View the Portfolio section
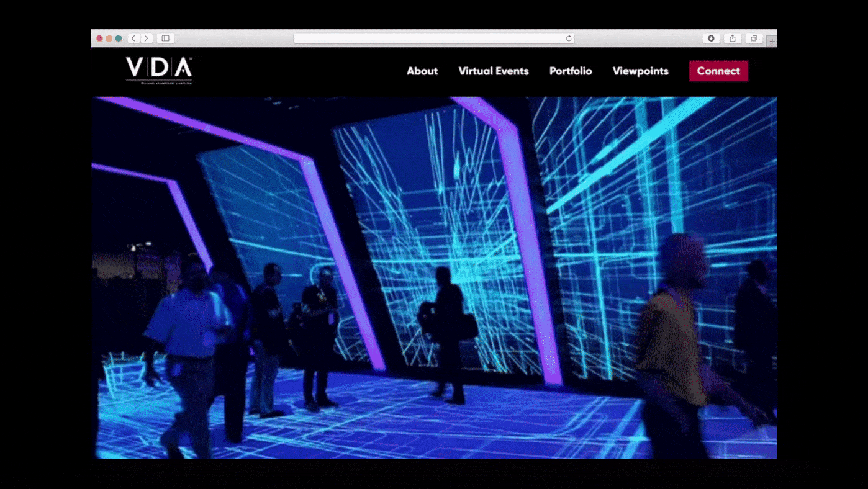Viewport: 868px width, 489px height. point(570,71)
